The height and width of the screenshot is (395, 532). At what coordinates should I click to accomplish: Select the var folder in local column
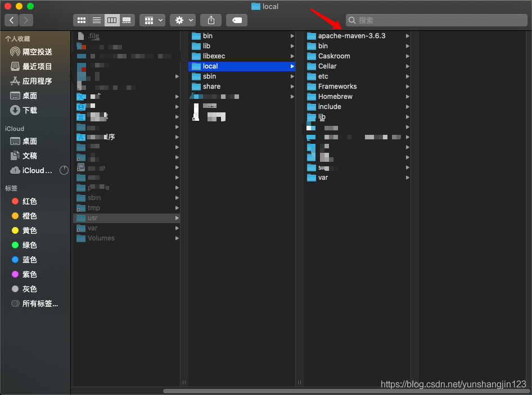[x=357, y=178]
